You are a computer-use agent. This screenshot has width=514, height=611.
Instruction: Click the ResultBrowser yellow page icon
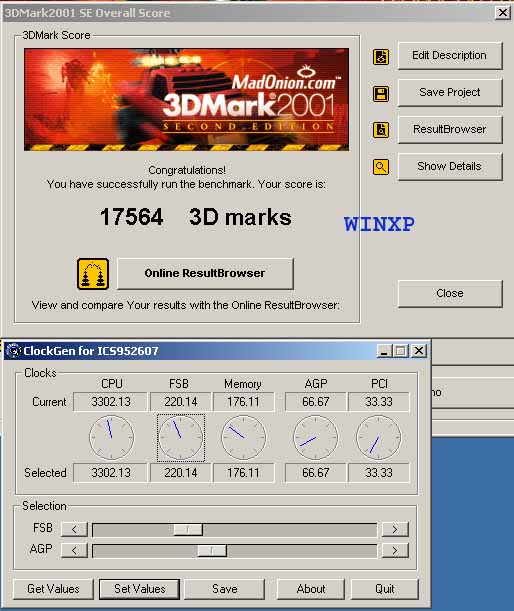coord(381,130)
